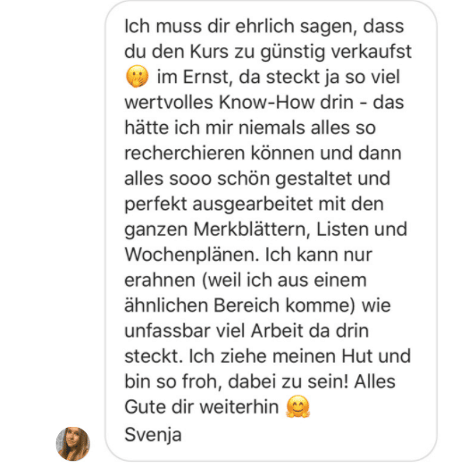Click the name Svenja at message end
Screen dimensions: 460x476
153,434
